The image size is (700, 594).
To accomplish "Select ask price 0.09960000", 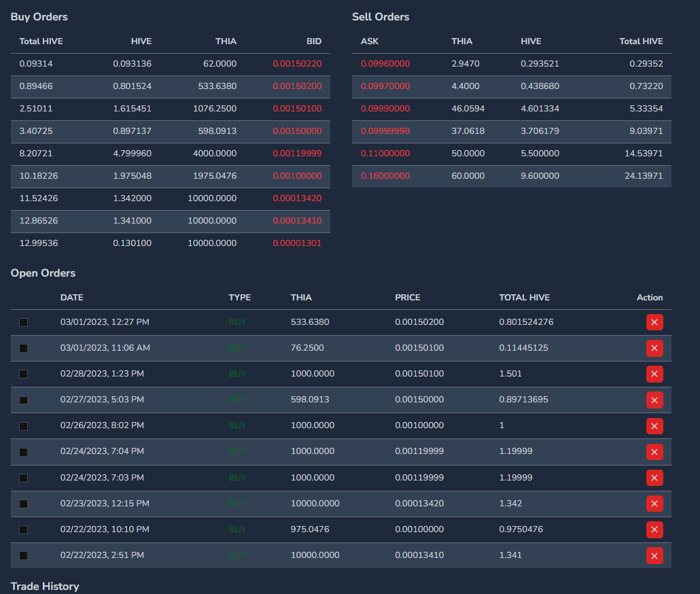I will coord(385,64).
